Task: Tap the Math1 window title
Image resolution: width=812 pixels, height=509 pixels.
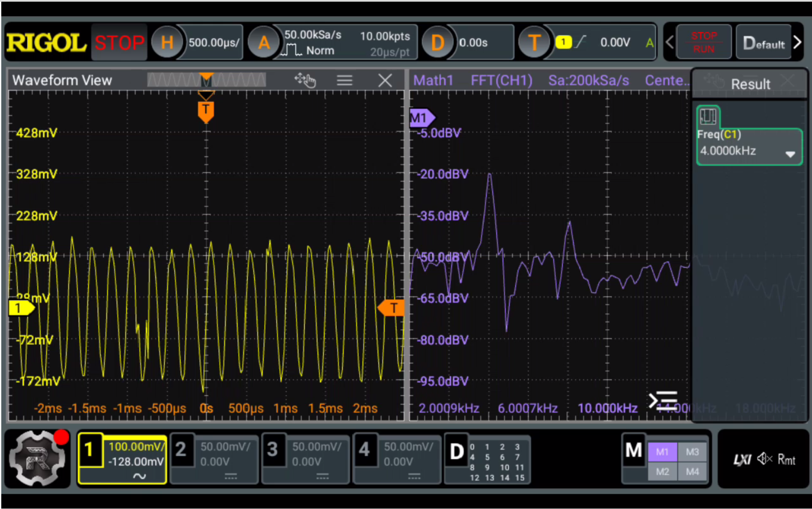Action: 433,80
